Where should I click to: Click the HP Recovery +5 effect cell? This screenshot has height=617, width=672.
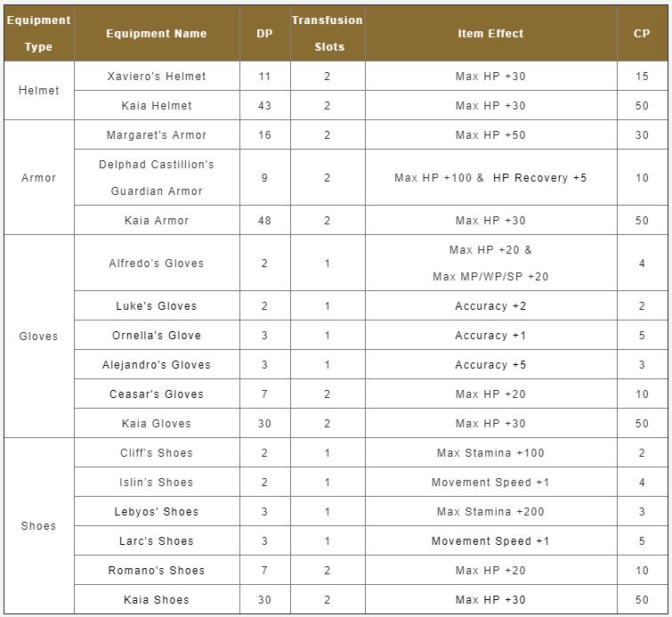tap(539, 178)
